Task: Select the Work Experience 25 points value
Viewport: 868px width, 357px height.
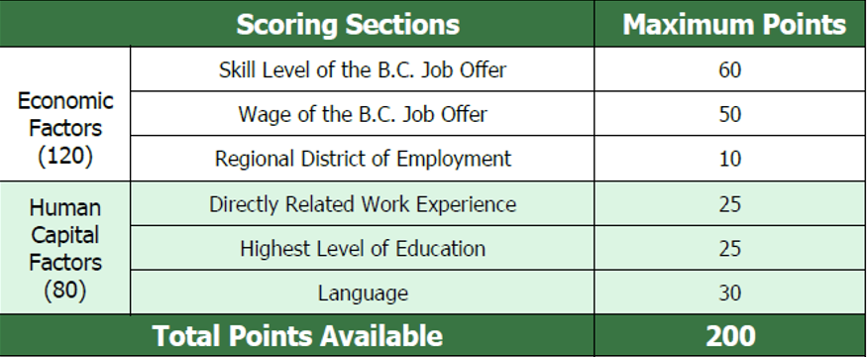Action: point(729,204)
